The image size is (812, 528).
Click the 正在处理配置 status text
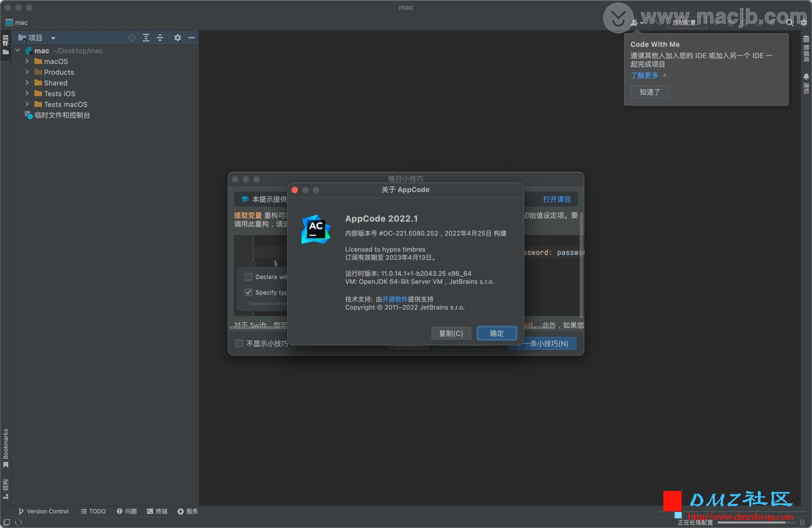[696, 522]
